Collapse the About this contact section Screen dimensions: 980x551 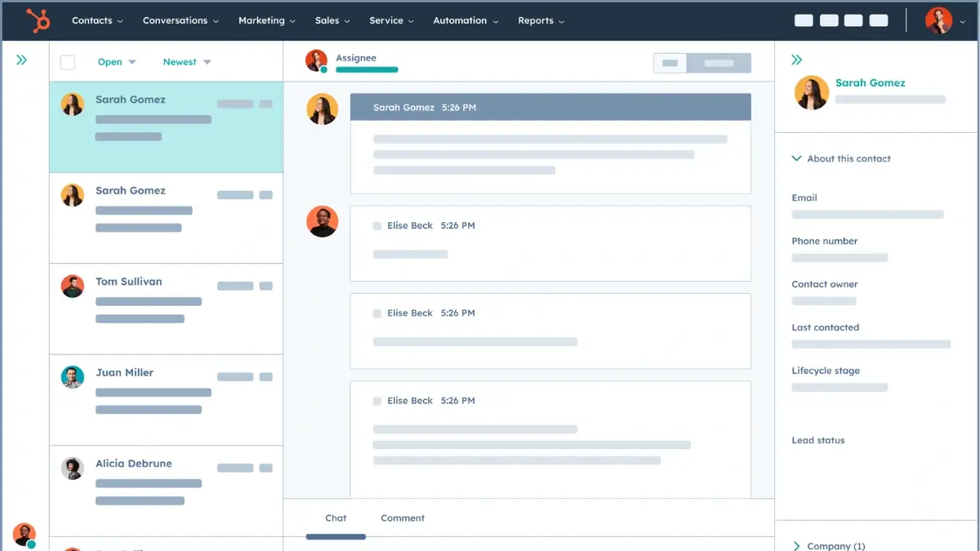pyautogui.click(x=841, y=158)
